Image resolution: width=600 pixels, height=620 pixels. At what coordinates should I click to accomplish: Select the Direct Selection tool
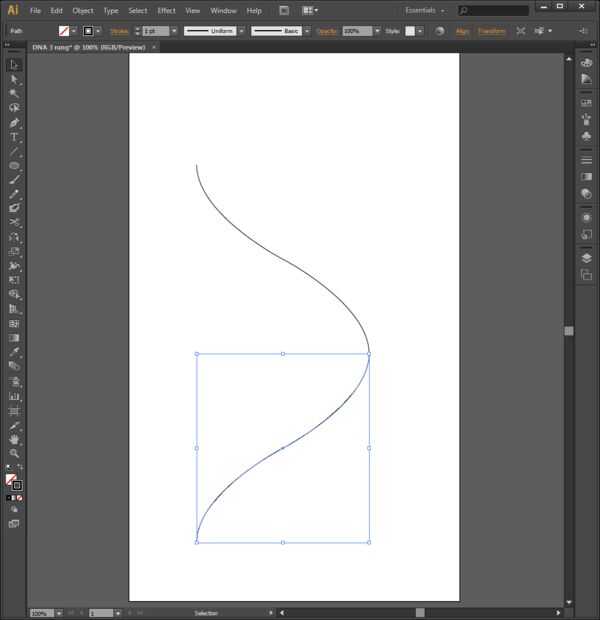tap(14, 79)
